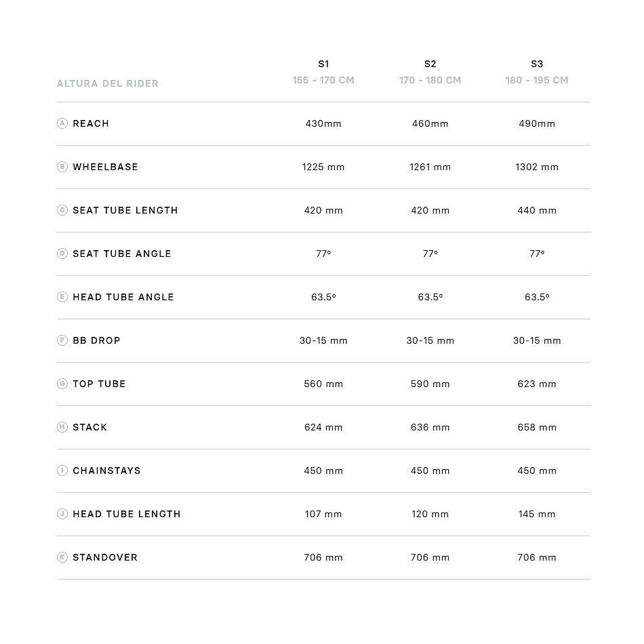Image resolution: width=644 pixels, height=644 pixels.
Task: Click the S3 wheelbase value 1302 mm
Action: pos(537,167)
